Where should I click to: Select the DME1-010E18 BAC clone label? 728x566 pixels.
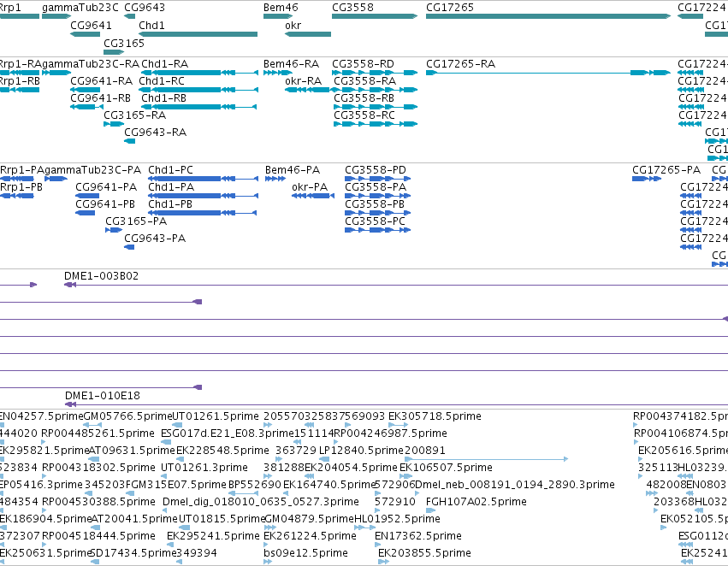(102, 396)
